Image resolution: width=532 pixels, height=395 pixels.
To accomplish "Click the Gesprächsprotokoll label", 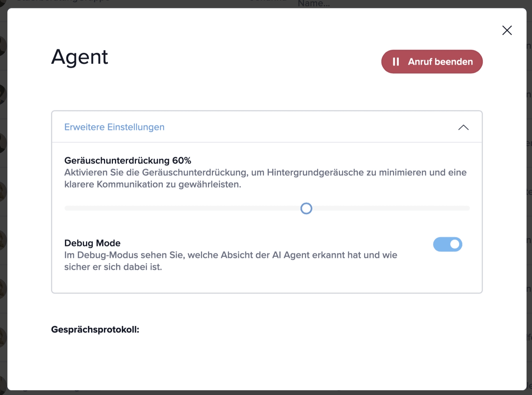I will click(x=95, y=330).
